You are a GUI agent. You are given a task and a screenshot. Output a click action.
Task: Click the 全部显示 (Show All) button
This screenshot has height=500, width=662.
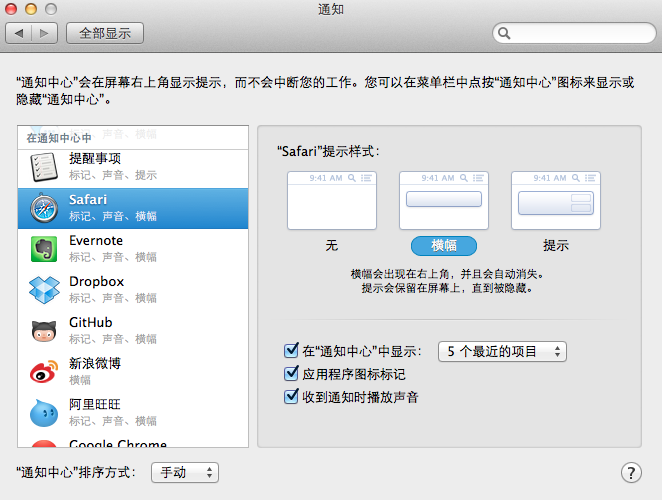point(105,33)
